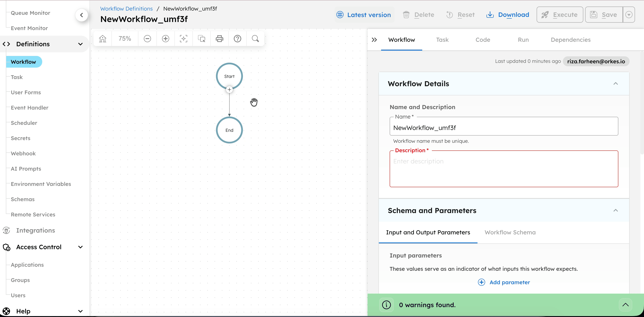The height and width of the screenshot is (317, 644).
Task: Toggle the multi-select tool in canvas toolbar
Action: click(x=202, y=39)
